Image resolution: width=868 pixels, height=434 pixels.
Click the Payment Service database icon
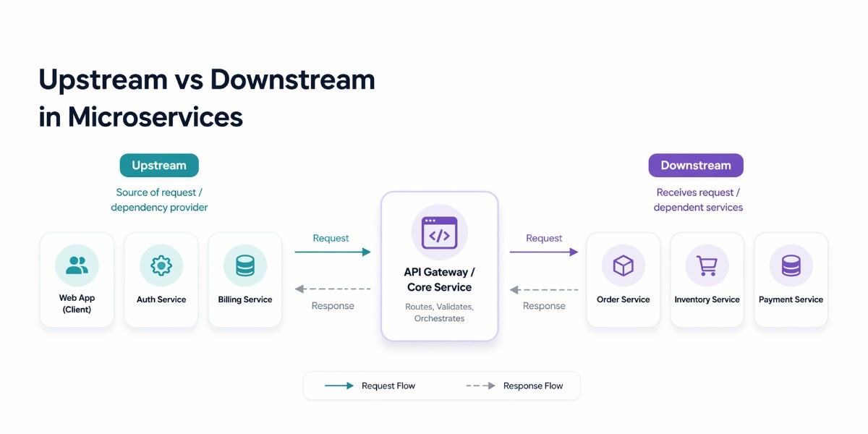(x=791, y=265)
